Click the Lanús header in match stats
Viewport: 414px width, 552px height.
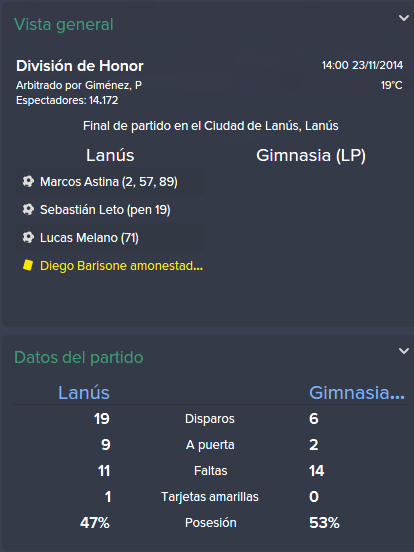coord(84,393)
